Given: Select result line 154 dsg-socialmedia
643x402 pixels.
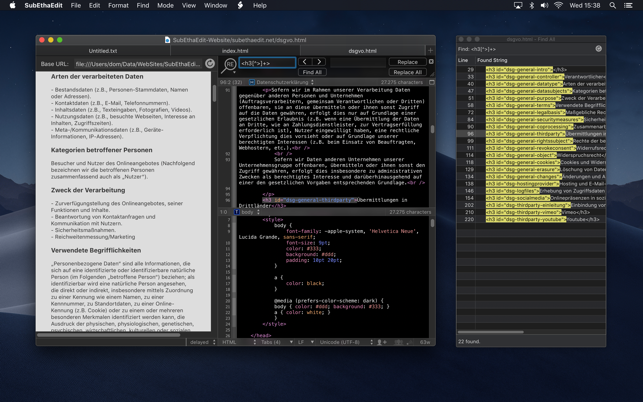Looking at the screenshot, I should (x=531, y=198).
